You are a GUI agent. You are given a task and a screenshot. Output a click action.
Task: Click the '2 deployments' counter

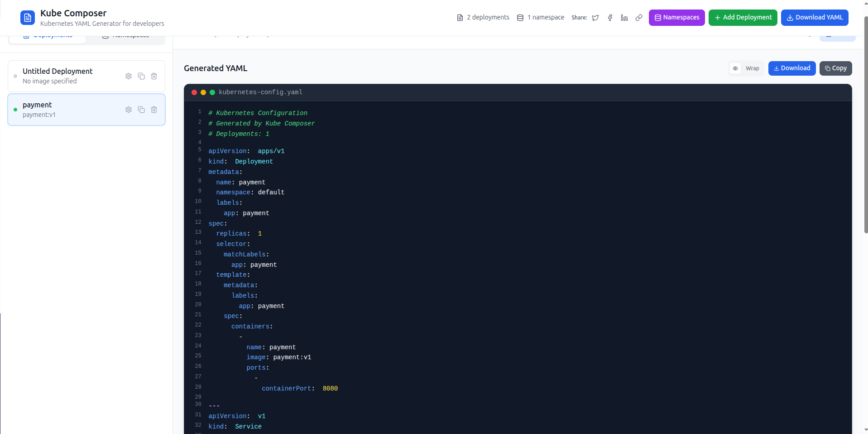click(x=483, y=17)
